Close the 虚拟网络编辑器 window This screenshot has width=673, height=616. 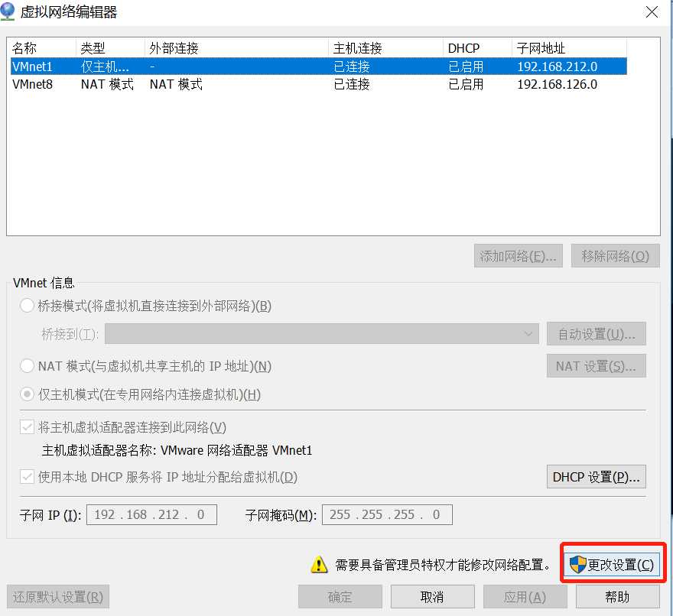pyautogui.click(x=652, y=11)
